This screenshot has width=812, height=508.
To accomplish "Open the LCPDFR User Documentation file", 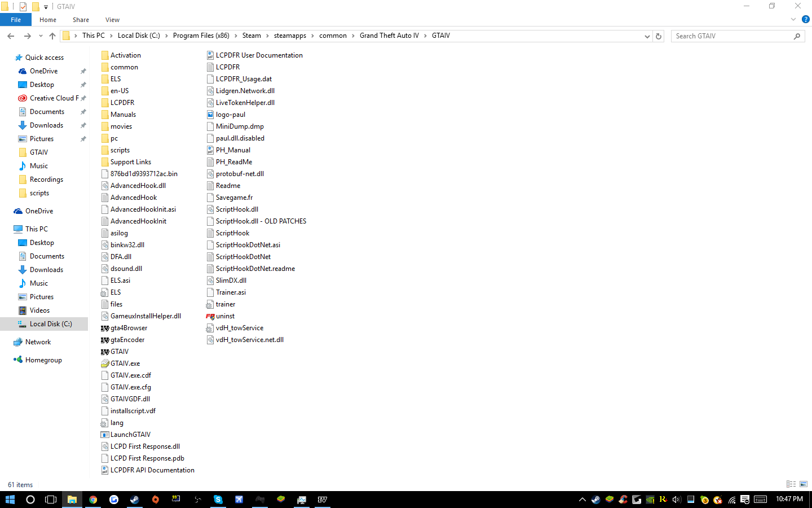I will (x=255, y=55).
